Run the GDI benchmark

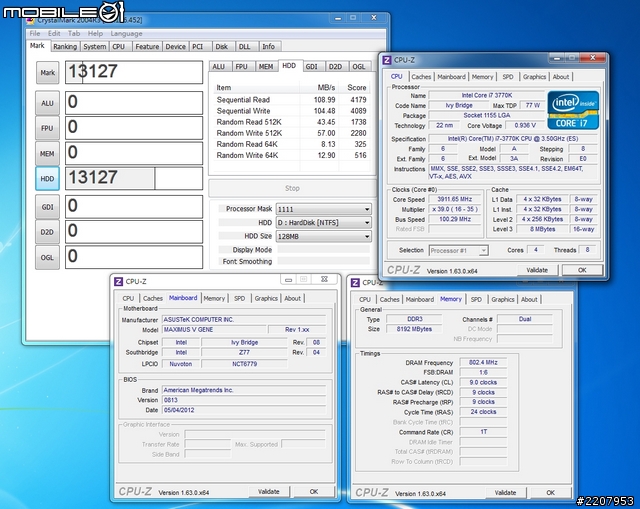(47, 207)
